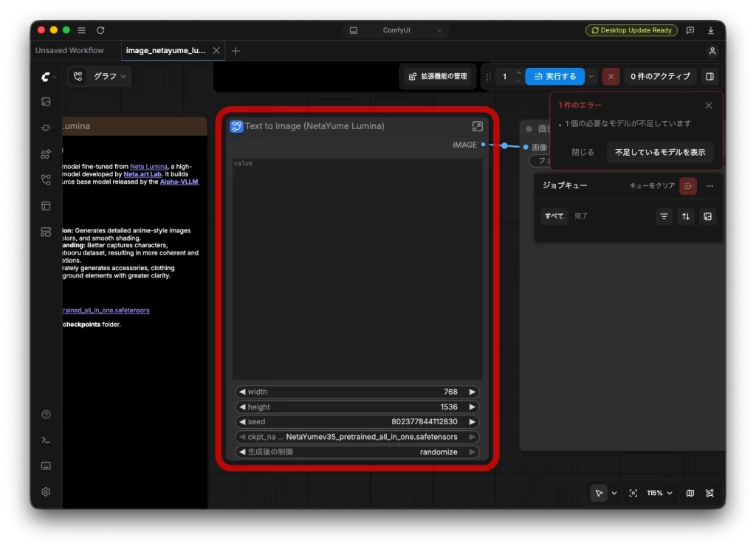Add a new workflow tab
This screenshot has width=756, height=549.
point(236,51)
